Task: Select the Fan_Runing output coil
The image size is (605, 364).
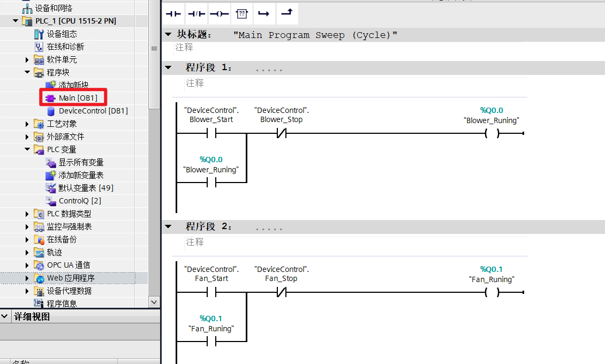Action: coord(491,293)
